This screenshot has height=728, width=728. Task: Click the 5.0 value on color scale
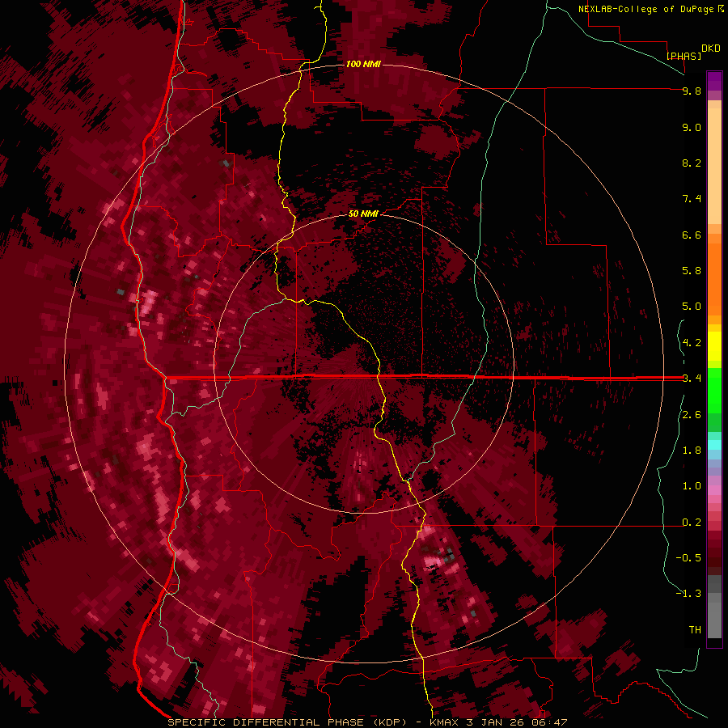click(692, 307)
